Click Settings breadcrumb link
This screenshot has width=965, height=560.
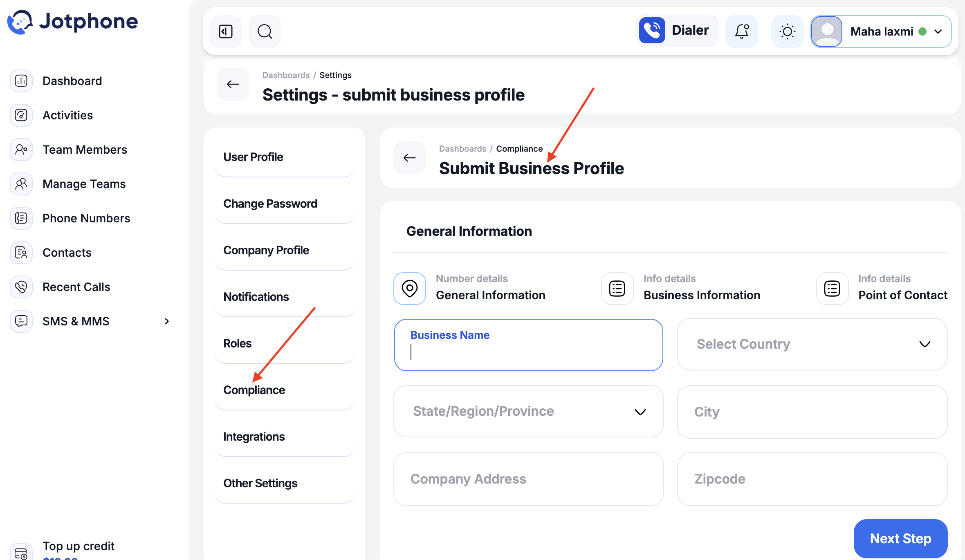(x=335, y=75)
